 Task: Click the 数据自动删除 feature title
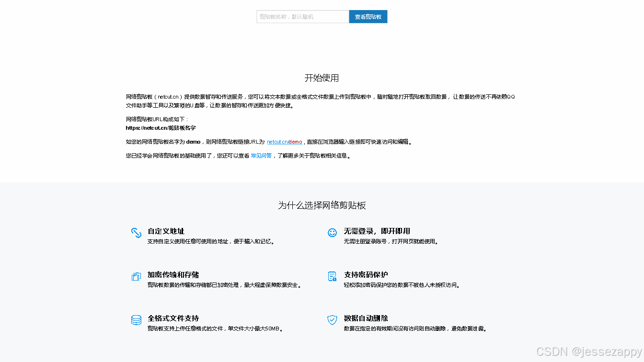click(x=366, y=318)
